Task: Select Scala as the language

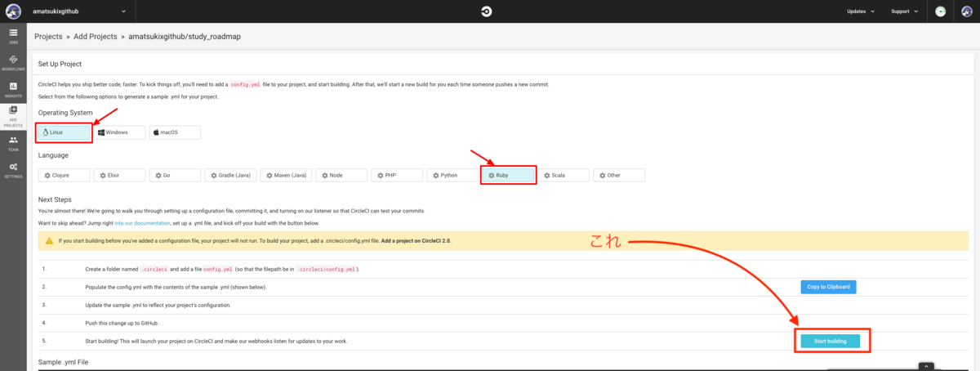Action: click(563, 175)
